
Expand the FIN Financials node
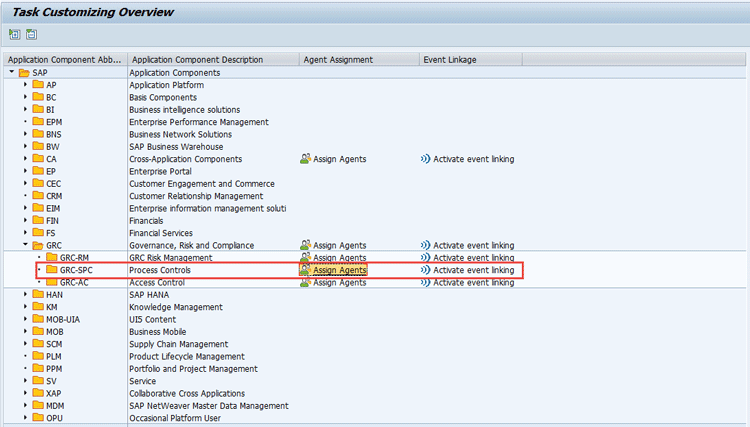coord(25,221)
